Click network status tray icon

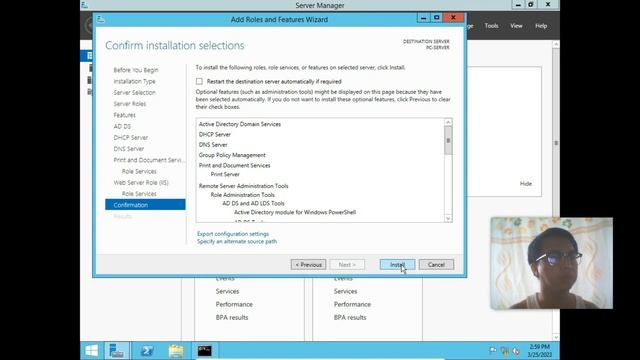(505, 351)
